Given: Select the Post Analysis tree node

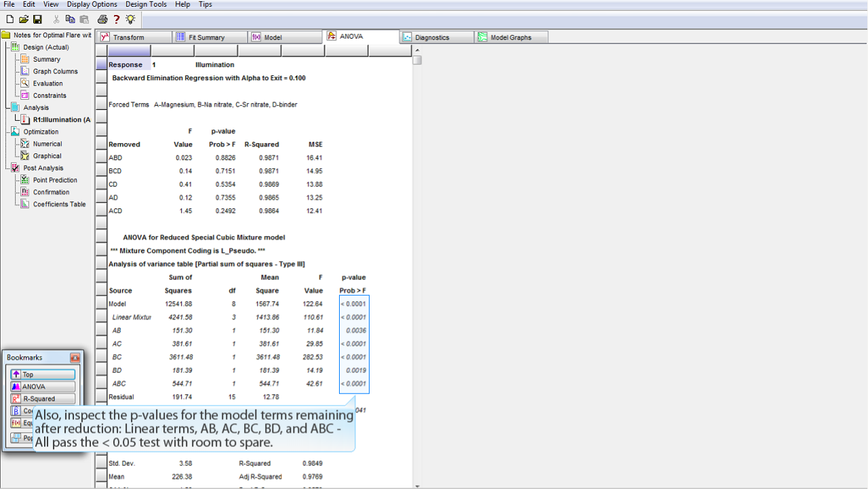Looking at the screenshot, I should click(43, 168).
